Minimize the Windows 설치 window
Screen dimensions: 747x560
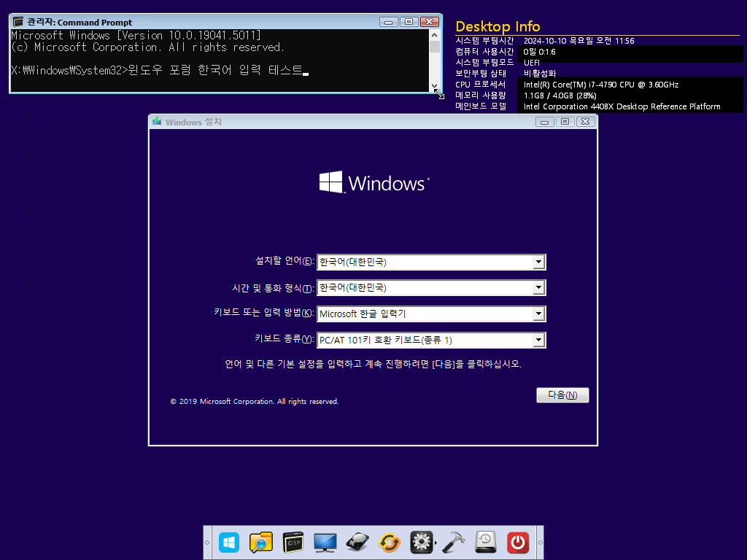tap(544, 122)
